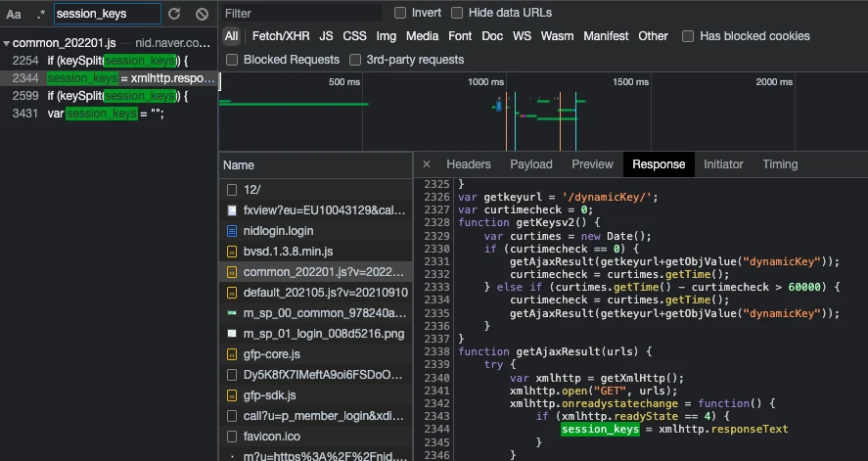Collapse common_202201.js search result group
Image resolution: width=868 pixels, height=461 pixels.
tap(6, 43)
